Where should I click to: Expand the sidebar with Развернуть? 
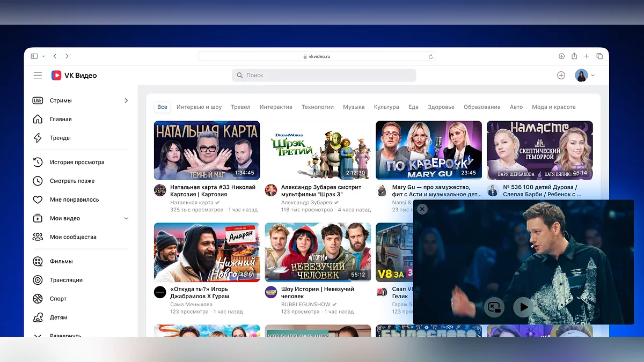pyautogui.click(x=65, y=335)
